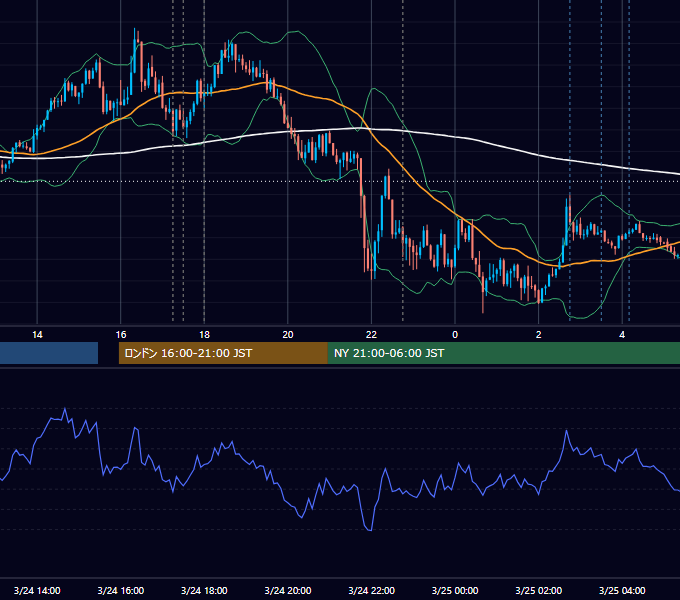This screenshot has width=680, height=600.
Task: Click the London session bar 16:00-21:00 JST
Action: click(223, 353)
